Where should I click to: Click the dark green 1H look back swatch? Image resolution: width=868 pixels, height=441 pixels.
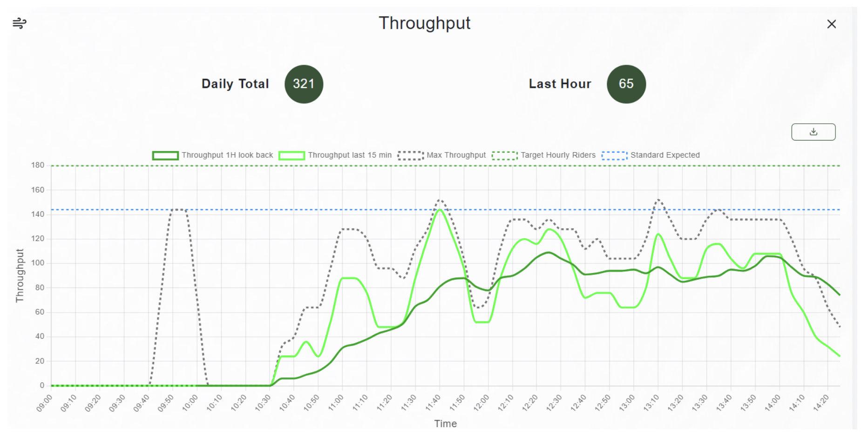pos(165,155)
